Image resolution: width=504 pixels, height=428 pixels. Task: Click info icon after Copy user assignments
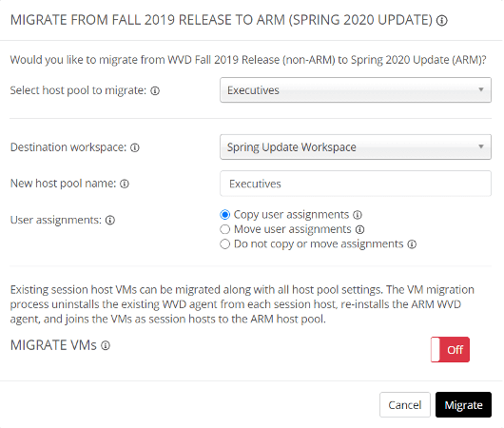tap(358, 215)
